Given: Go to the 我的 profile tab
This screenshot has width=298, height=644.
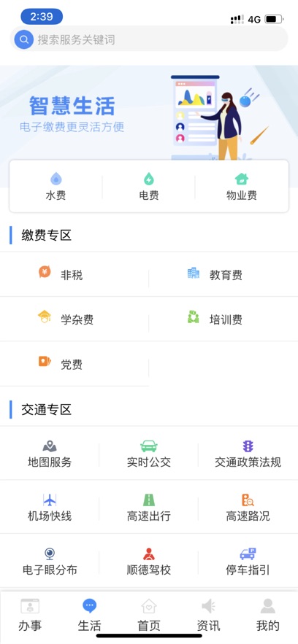Looking at the screenshot, I should coord(268,615).
